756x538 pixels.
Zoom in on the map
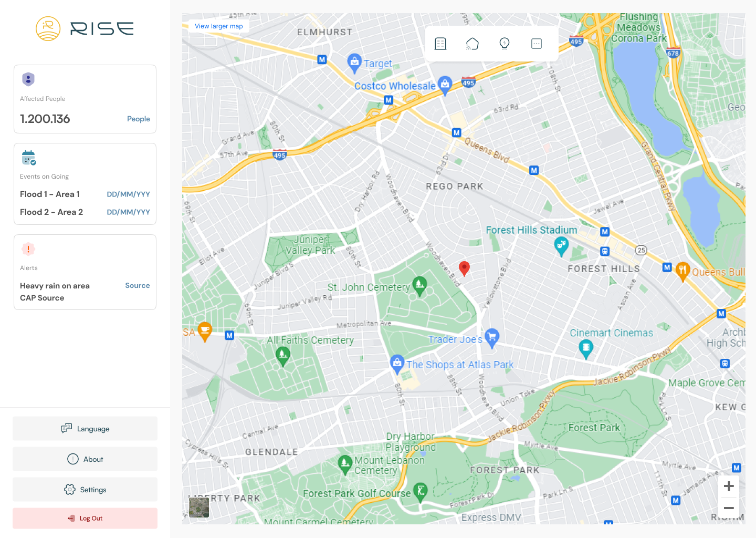click(x=729, y=487)
